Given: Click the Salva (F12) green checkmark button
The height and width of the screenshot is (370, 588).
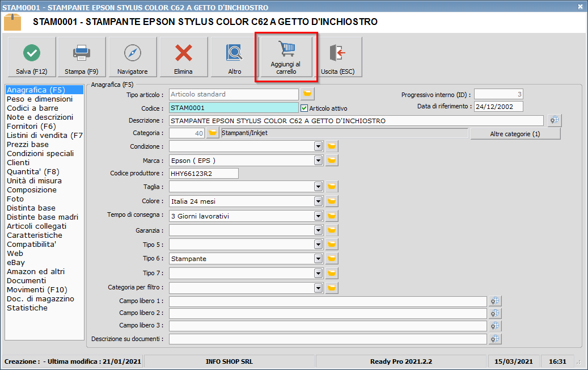Looking at the screenshot, I should tap(32, 57).
